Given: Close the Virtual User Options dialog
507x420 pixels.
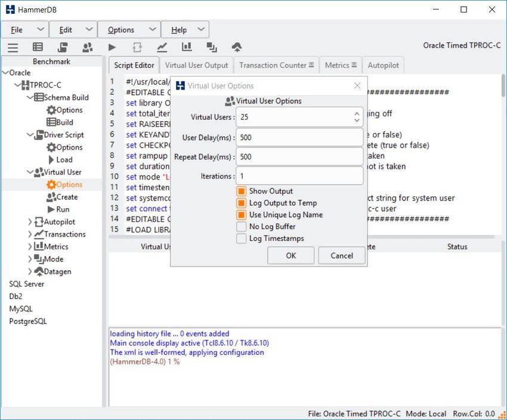Looking at the screenshot, I should pyautogui.click(x=357, y=86).
